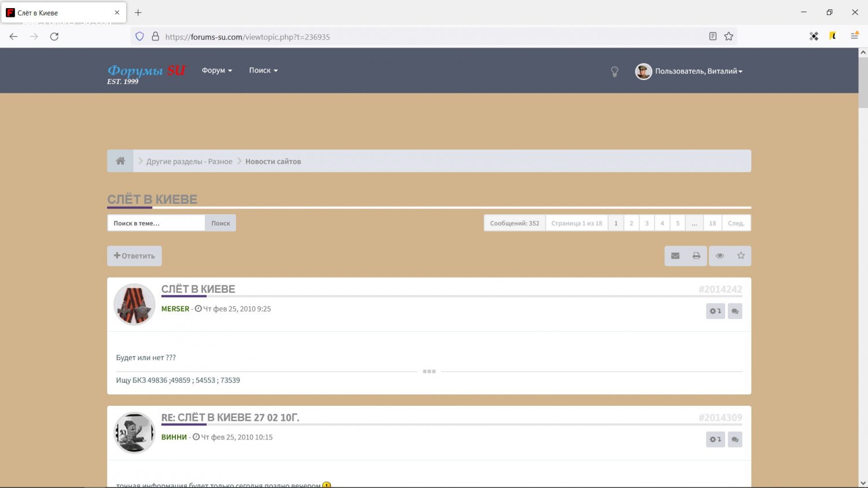The height and width of the screenshot is (488, 868).
Task: Toggle the lightbulb theme icon
Action: (x=615, y=71)
